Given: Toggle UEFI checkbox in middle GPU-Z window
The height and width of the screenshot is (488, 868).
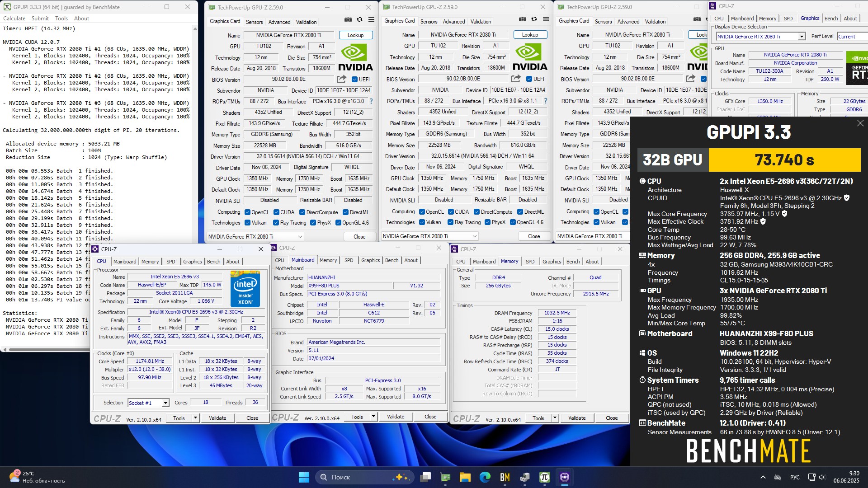Looking at the screenshot, I should click(529, 79).
